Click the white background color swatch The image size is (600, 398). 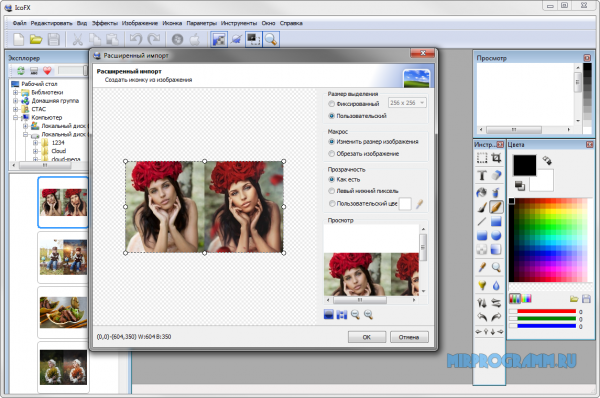pyautogui.click(x=545, y=183)
